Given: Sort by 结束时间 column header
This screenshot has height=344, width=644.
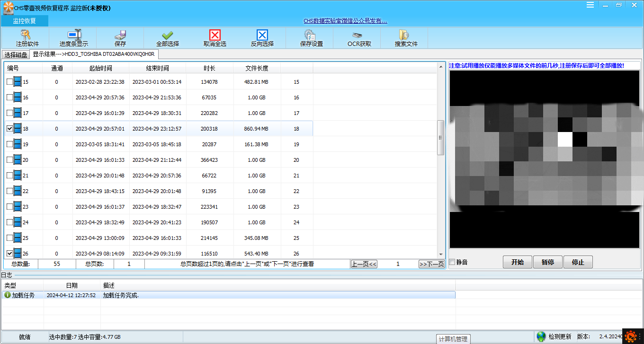Looking at the screenshot, I should click(x=157, y=68).
